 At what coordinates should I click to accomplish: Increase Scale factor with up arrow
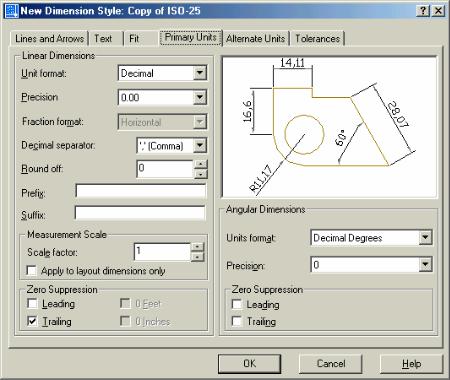[x=198, y=247]
